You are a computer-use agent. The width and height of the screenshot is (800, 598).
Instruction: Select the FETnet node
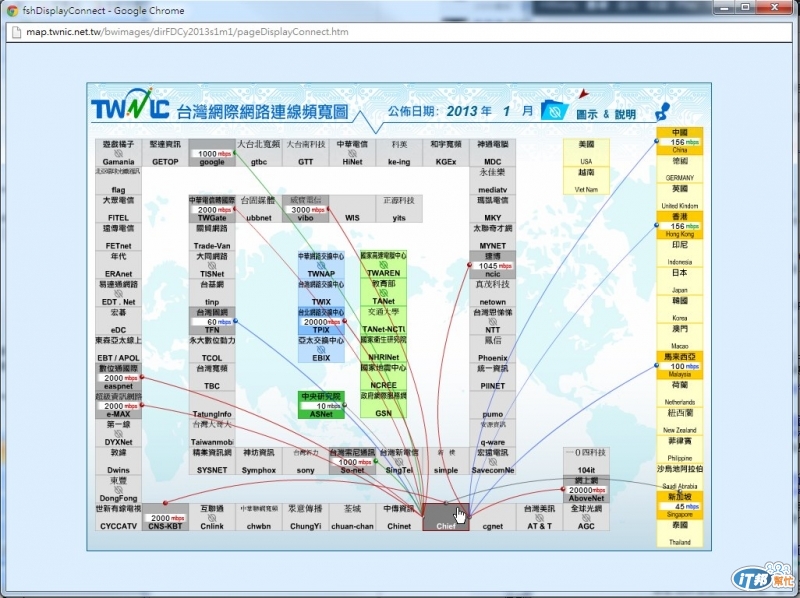coord(118,237)
